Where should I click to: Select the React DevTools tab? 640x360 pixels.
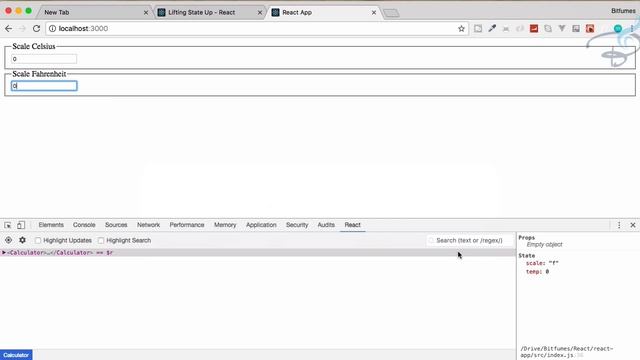pyautogui.click(x=352, y=225)
